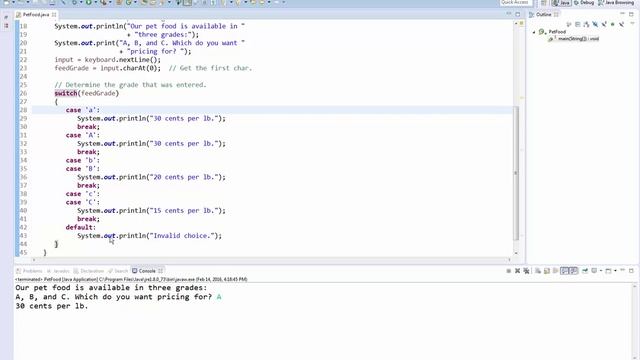The width and height of the screenshot is (640, 360).
Task: Collapse the PetFood node in Outline
Action: 534,32
